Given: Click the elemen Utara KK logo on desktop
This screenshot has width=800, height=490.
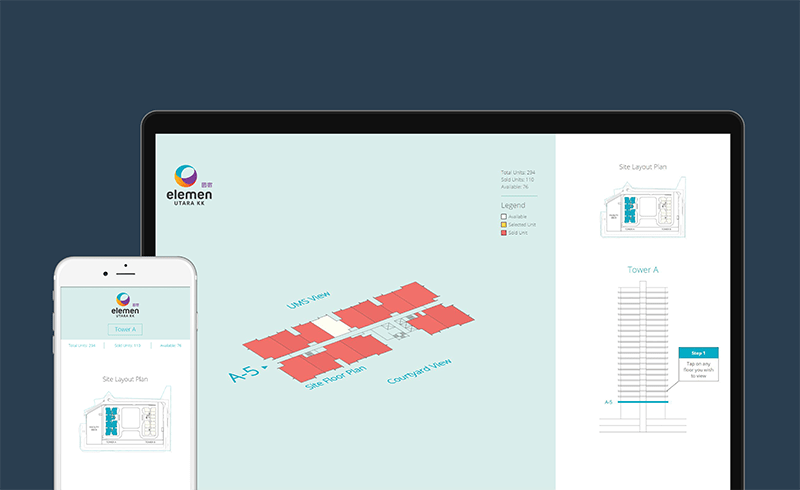Looking at the screenshot, I should 189,185.
